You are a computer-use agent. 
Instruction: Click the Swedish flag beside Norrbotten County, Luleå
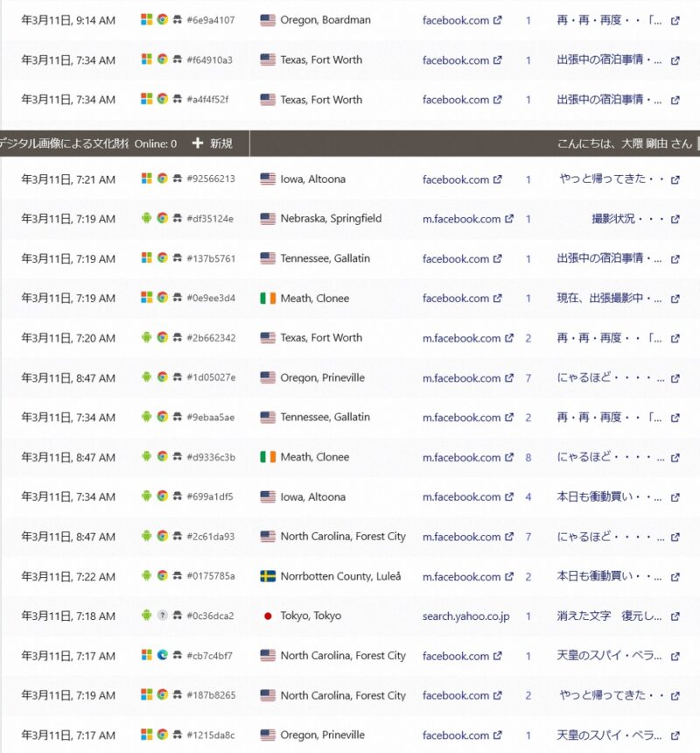click(x=268, y=576)
